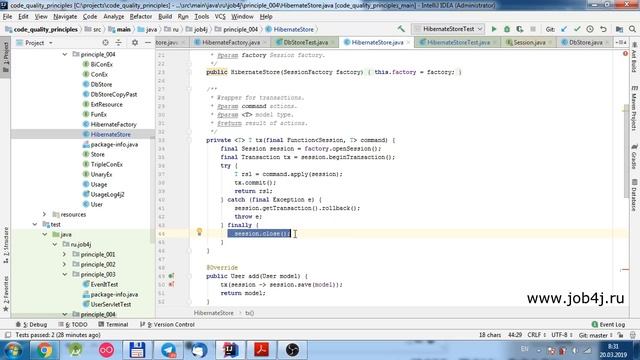Open the Analyze menu

pos(113,17)
